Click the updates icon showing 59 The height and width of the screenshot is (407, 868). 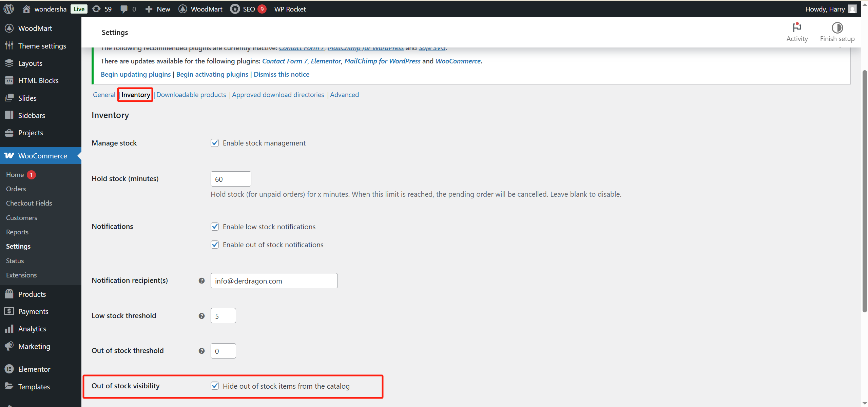pos(97,9)
